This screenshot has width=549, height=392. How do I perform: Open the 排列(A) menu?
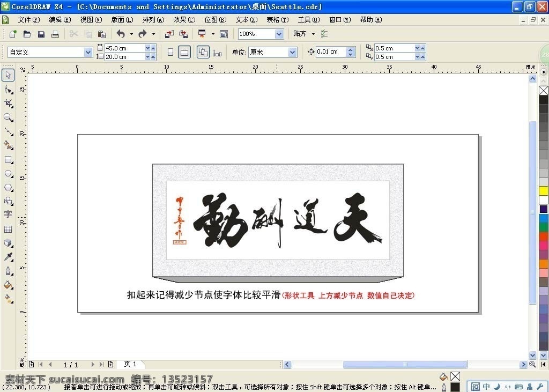pos(153,20)
